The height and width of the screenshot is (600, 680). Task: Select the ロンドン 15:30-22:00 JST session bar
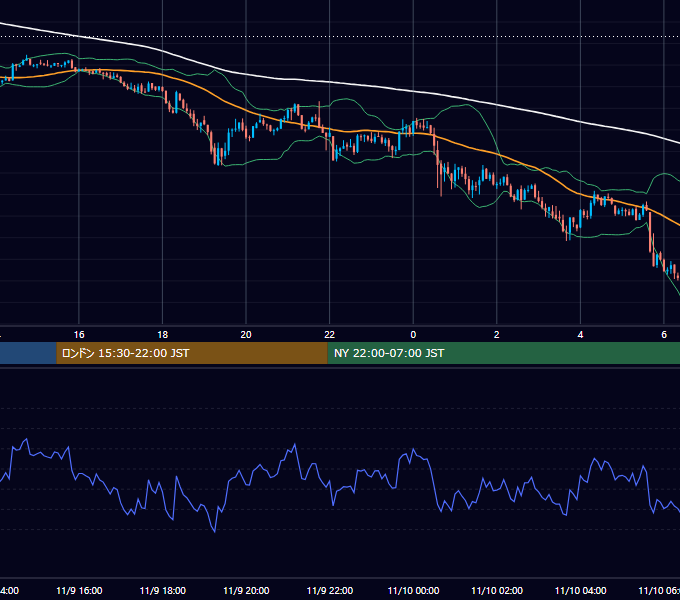click(x=192, y=353)
